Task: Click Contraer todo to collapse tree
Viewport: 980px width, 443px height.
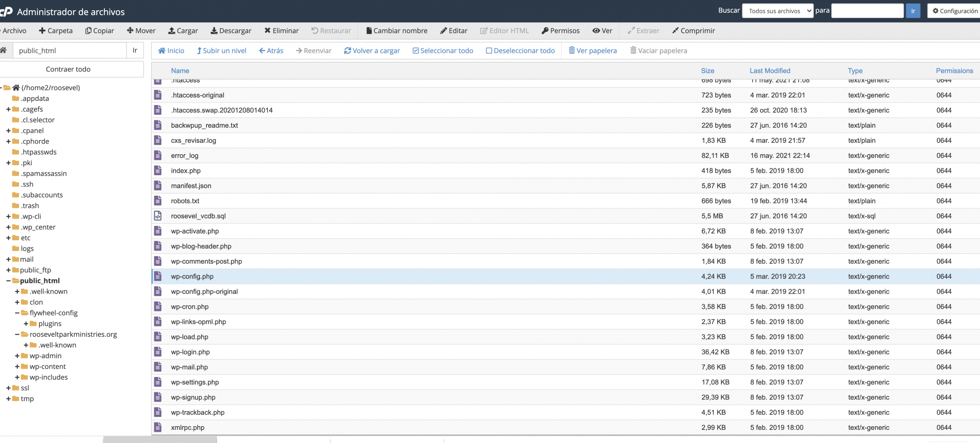Action: tap(68, 69)
